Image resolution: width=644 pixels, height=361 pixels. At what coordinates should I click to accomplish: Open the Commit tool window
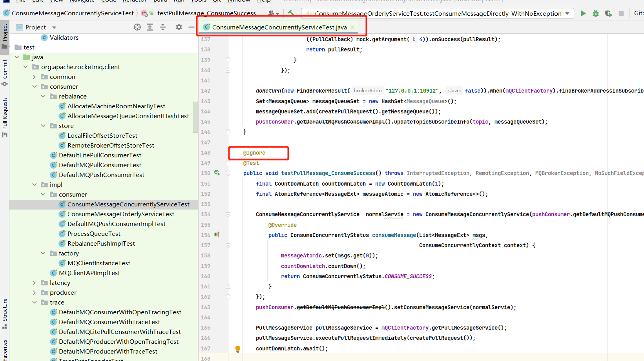(5, 73)
